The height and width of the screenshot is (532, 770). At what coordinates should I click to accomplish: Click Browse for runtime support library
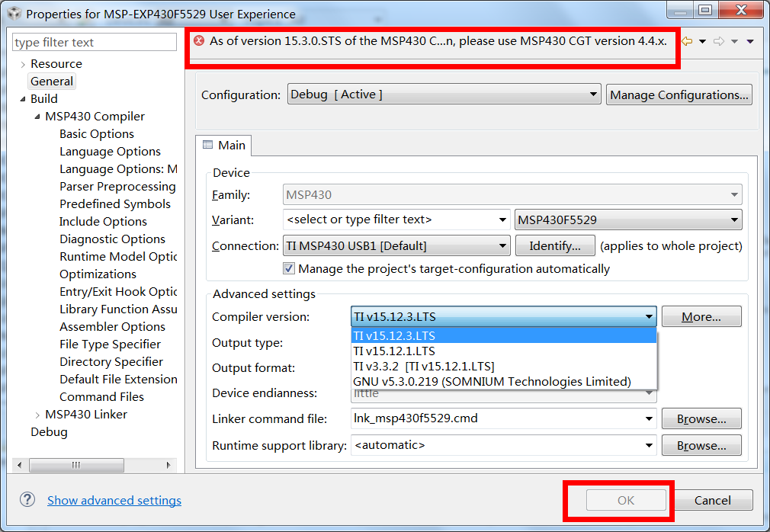point(701,445)
